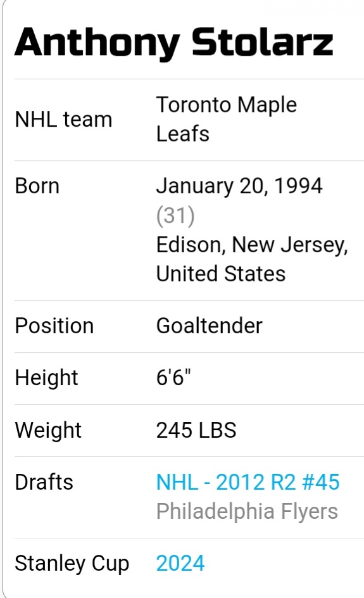Click the Height row label
The width and height of the screenshot is (364, 598).
(x=46, y=378)
